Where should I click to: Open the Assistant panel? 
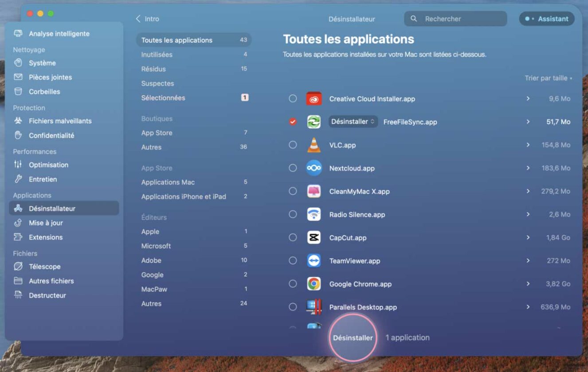point(546,19)
